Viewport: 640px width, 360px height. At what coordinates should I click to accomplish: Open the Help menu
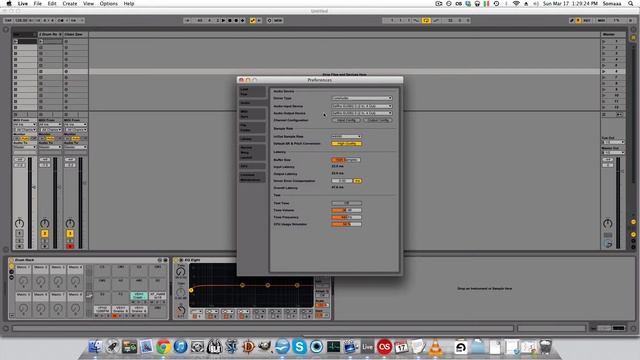point(129,4)
